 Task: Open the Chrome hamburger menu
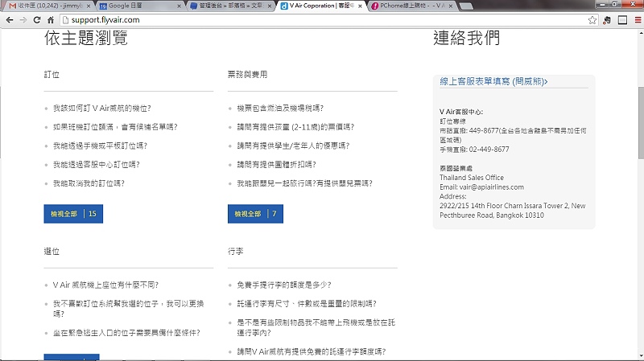(638, 19)
